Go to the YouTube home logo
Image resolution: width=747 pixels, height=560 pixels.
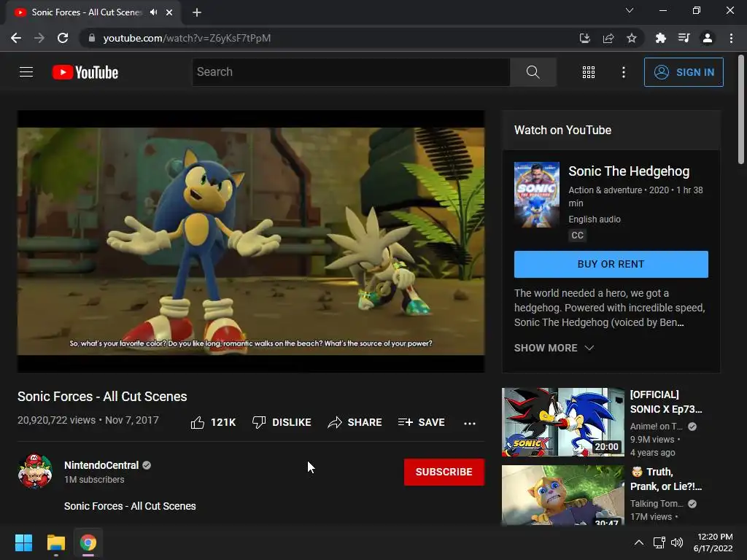tap(85, 72)
